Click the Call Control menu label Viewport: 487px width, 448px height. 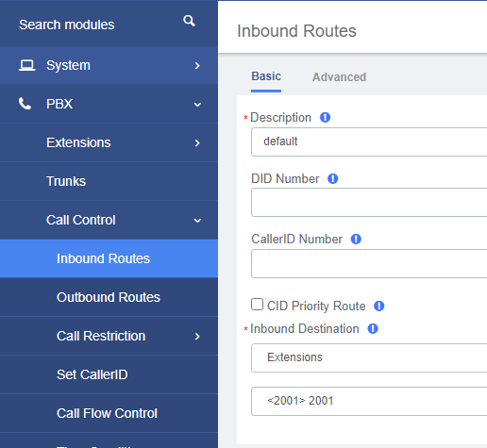point(81,220)
